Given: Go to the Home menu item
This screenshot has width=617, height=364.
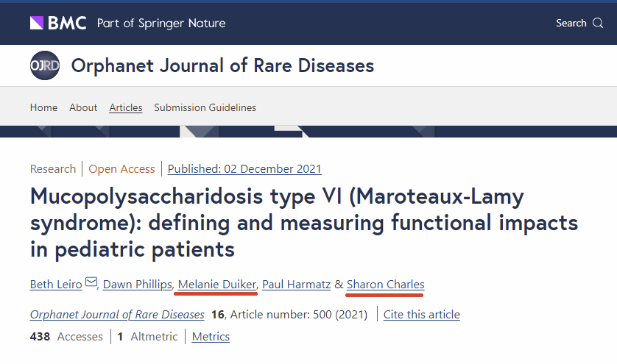Looking at the screenshot, I should 43,107.
